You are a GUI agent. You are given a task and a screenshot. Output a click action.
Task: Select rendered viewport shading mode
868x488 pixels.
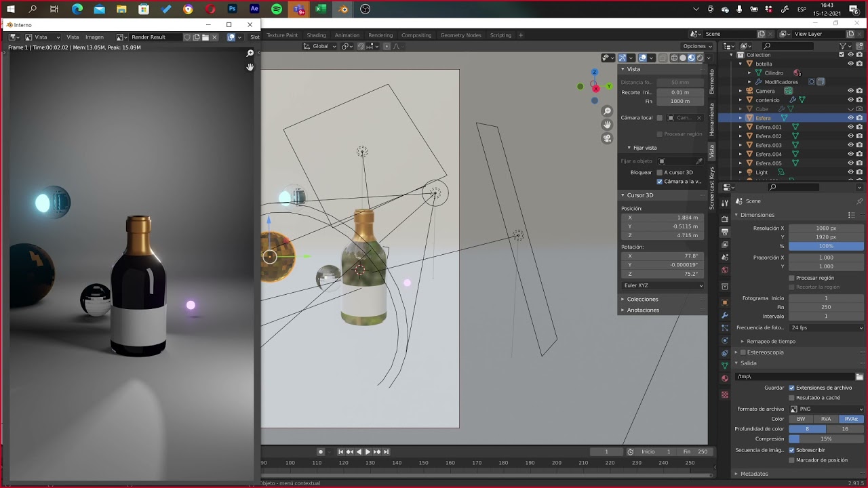coord(701,58)
